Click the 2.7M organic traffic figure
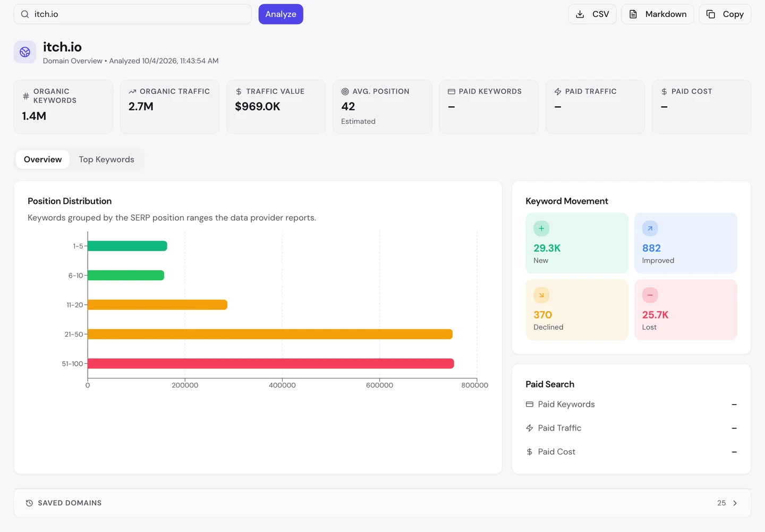The width and height of the screenshot is (765, 532). (141, 106)
